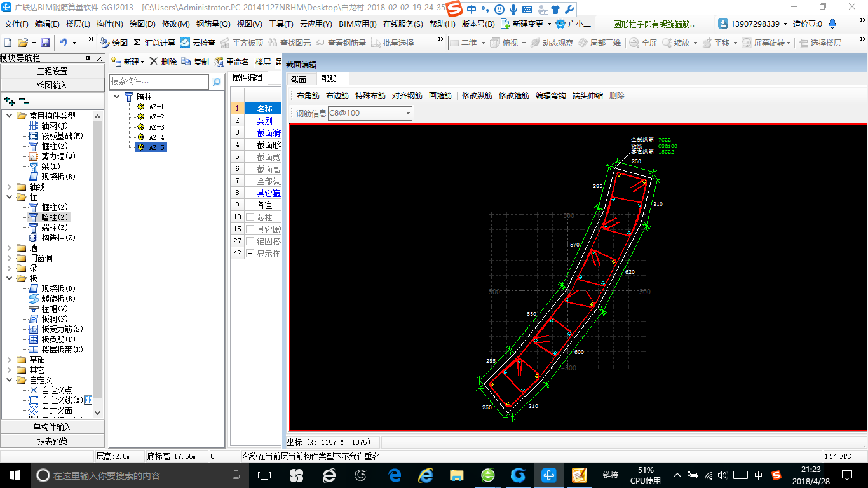Click the 画箍筋 button
This screenshot has height=488, width=868.
click(x=440, y=96)
